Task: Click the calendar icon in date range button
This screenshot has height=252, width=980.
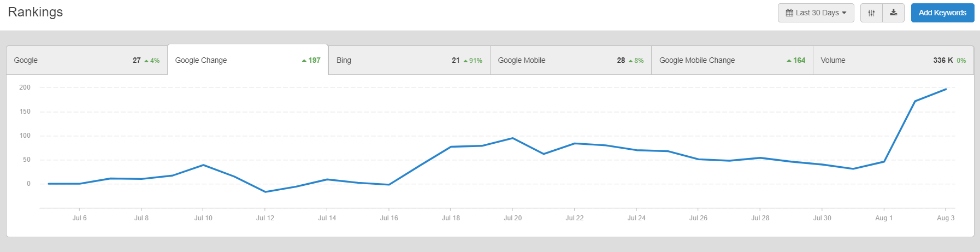Action: point(789,13)
